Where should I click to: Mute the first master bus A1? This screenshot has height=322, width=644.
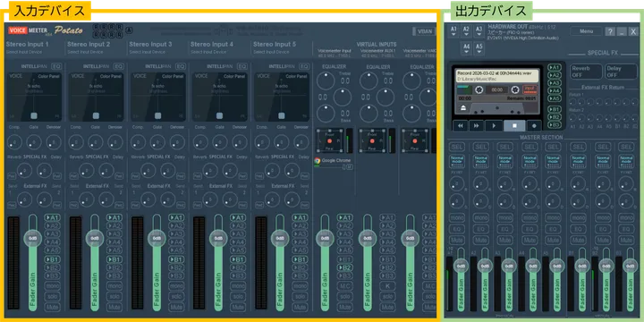457,241
